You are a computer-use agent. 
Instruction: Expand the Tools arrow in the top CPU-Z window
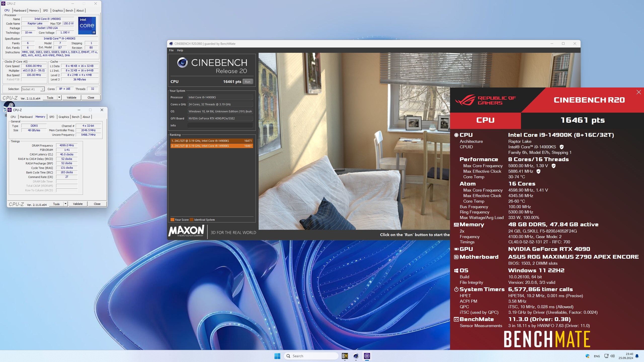click(59, 98)
